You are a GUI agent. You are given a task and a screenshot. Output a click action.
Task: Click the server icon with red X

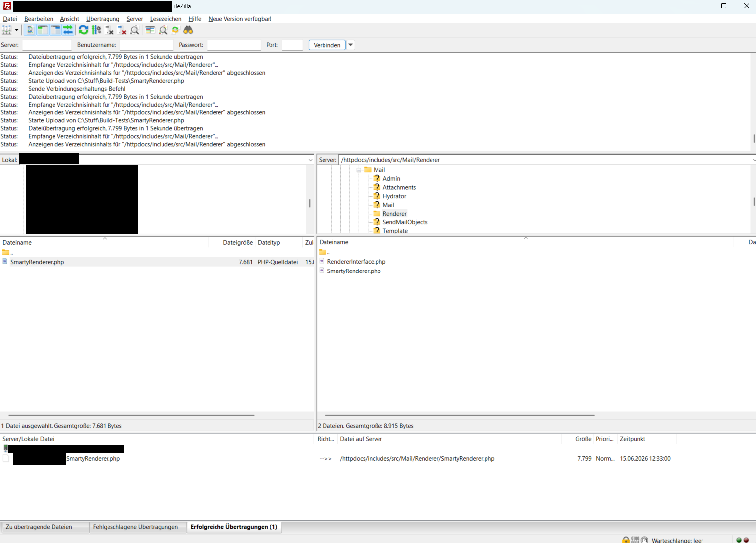click(x=122, y=30)
